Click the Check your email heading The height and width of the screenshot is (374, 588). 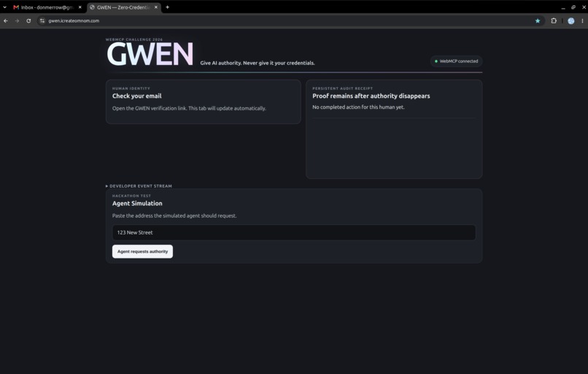point(137,96)
